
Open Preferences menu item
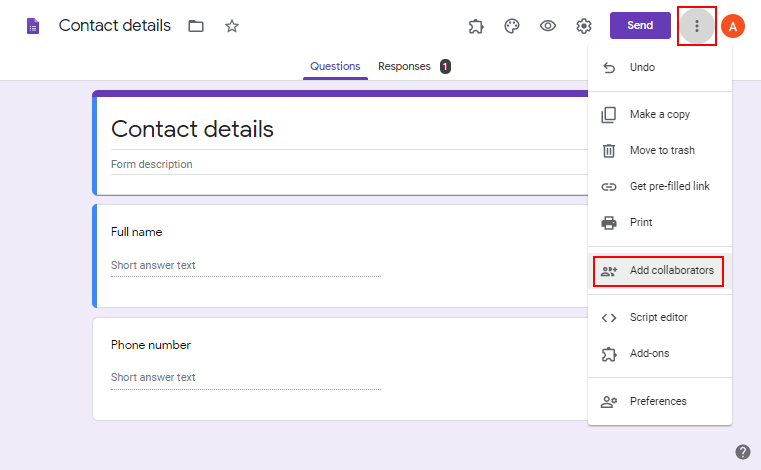pos(660,402)
